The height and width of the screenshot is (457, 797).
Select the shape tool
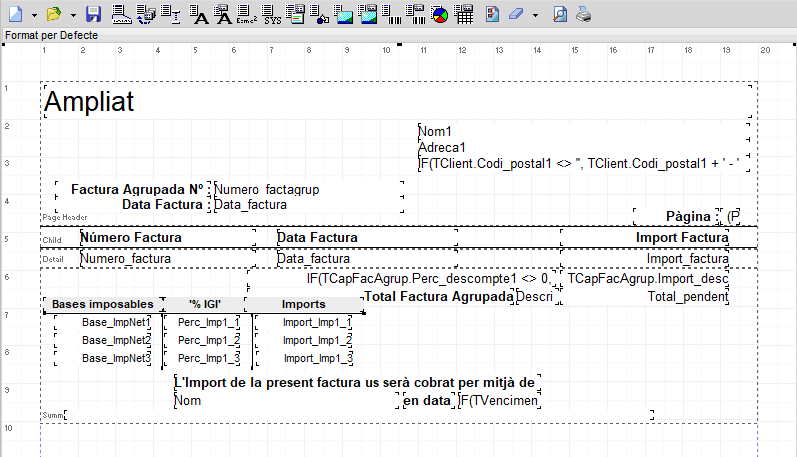coord(319,14)
